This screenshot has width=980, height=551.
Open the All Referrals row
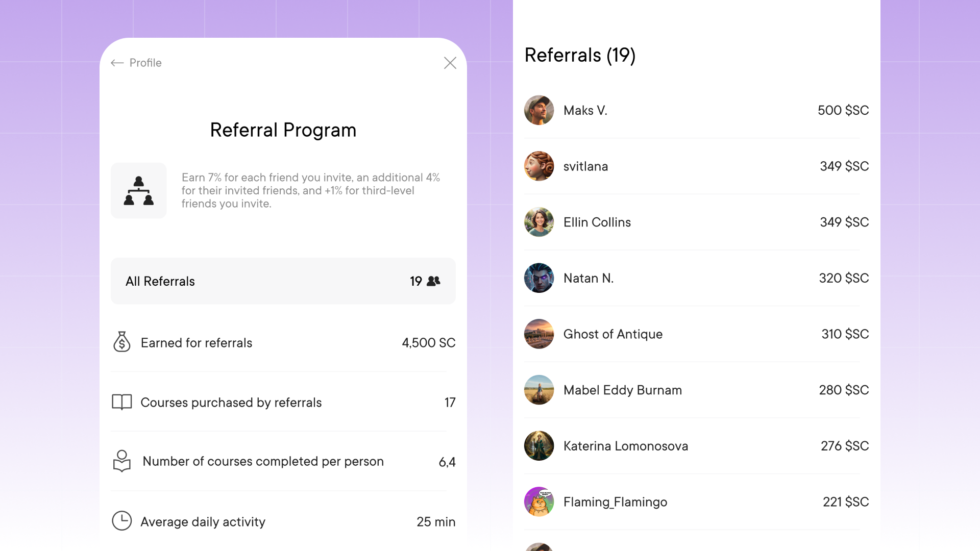pos(283,281)
